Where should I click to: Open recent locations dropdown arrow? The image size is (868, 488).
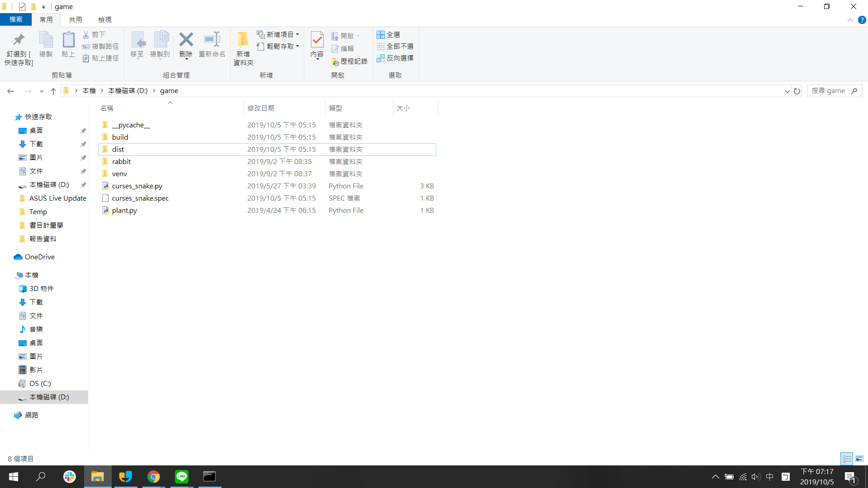(x=42, y=91)
